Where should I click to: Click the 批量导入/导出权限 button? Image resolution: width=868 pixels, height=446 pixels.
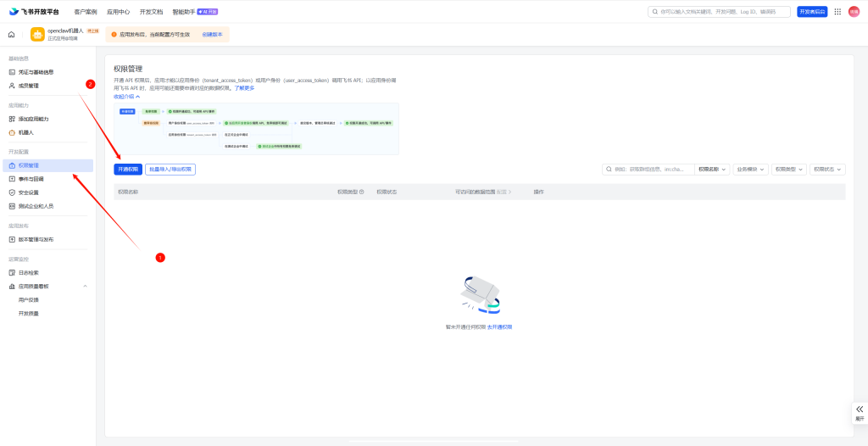tap(170, 170)
